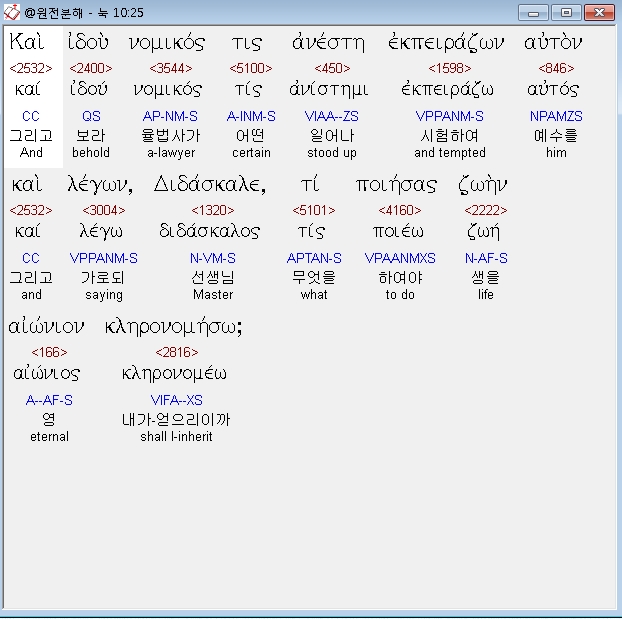The height and width of the screenshot is (619, 622).
Task: Select the English gloss "saying"
Action: coord(104,295)
